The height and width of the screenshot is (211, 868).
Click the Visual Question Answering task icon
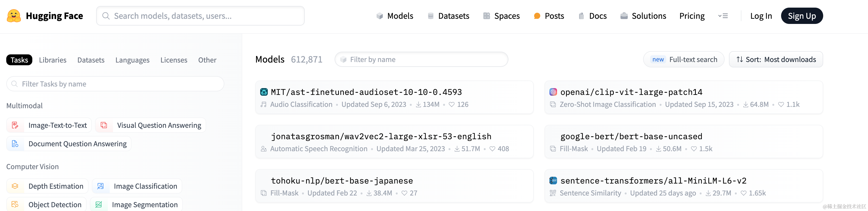pos(104,125)
